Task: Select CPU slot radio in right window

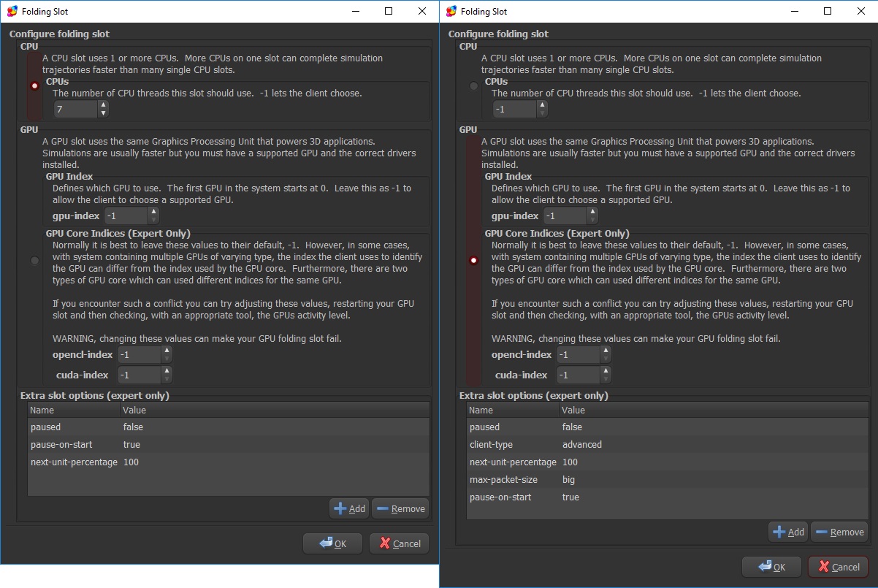Action: tap(473, 85)
